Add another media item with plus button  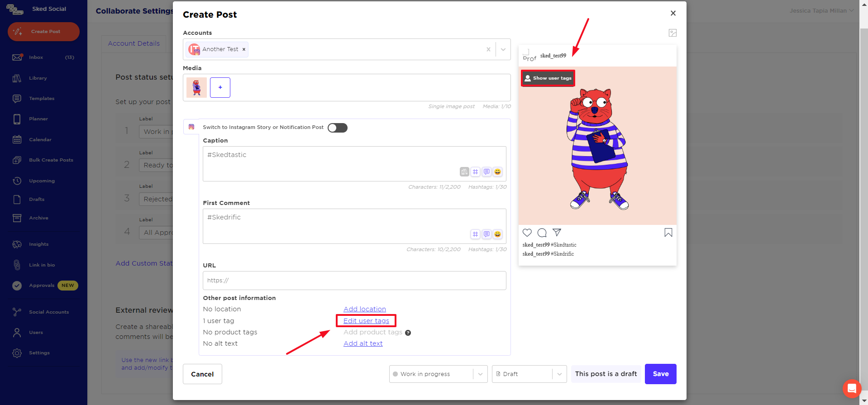coord(220,87)
